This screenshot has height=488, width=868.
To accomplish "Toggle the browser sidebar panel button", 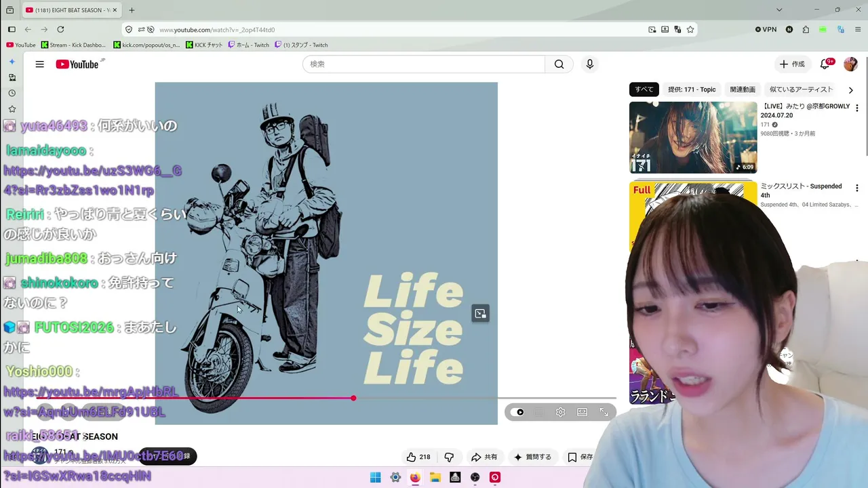I will point(12,30).
